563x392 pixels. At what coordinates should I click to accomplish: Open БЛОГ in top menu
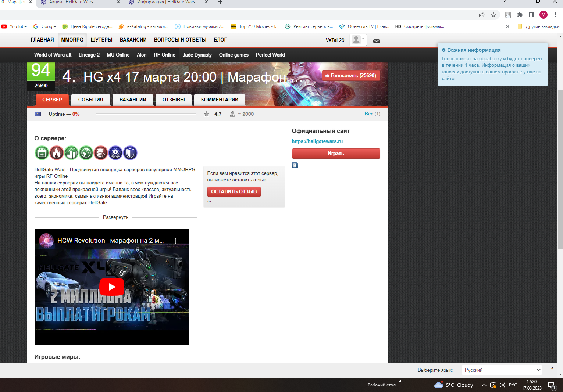[x=220, y=40]
